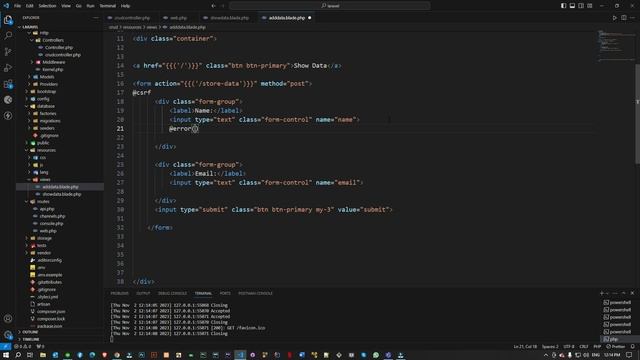Open the remote window indicator
The width and height of the screenshot is (640, 360).
pyautogui.click(x=5, y=346)
